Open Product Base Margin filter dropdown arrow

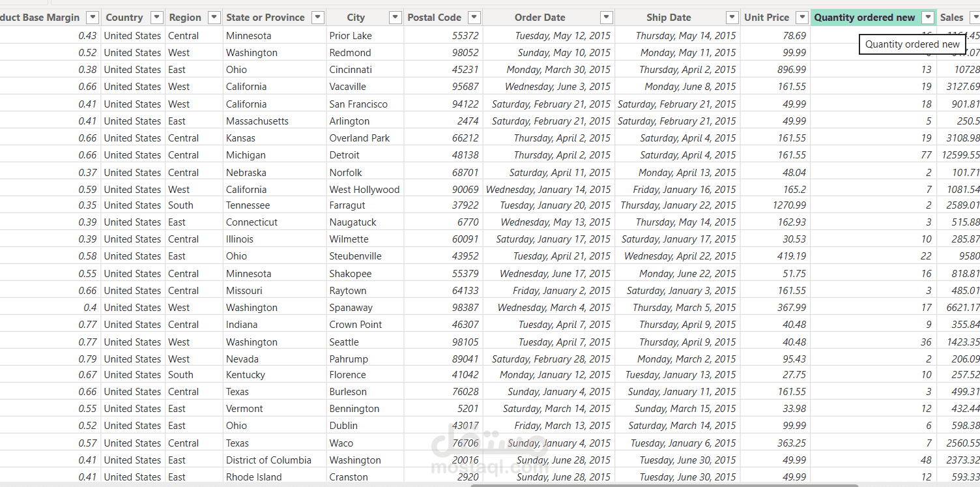point(93,18)
